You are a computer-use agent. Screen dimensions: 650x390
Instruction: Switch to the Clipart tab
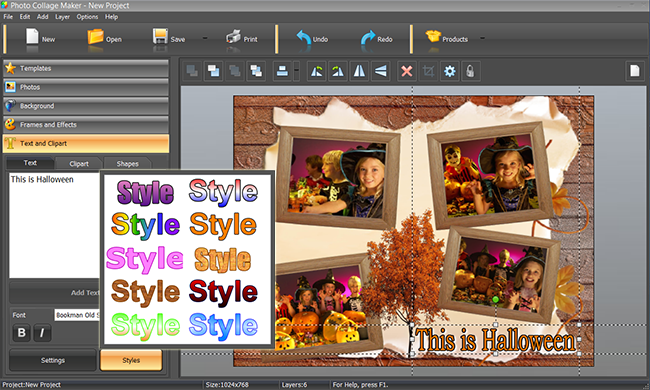tap(79, 163)
